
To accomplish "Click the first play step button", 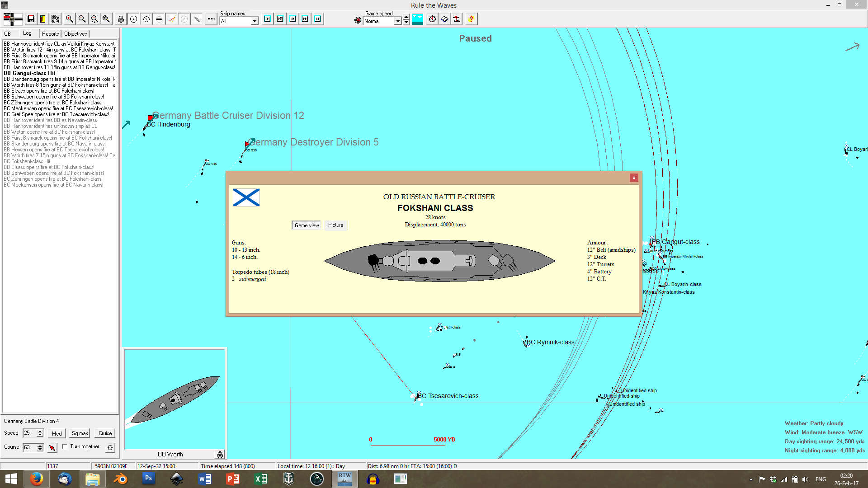I will [x=268, y=19].
